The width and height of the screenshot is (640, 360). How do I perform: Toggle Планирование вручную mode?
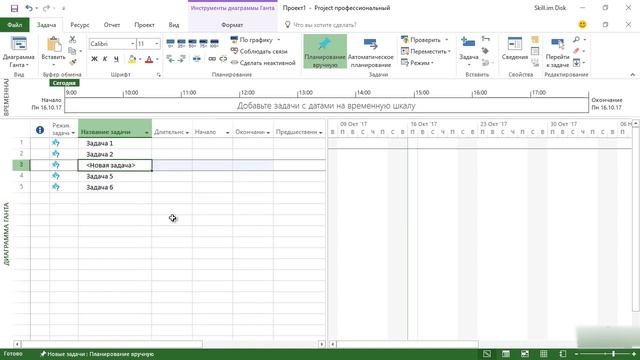pyautogui.click(x=325, y=51)
